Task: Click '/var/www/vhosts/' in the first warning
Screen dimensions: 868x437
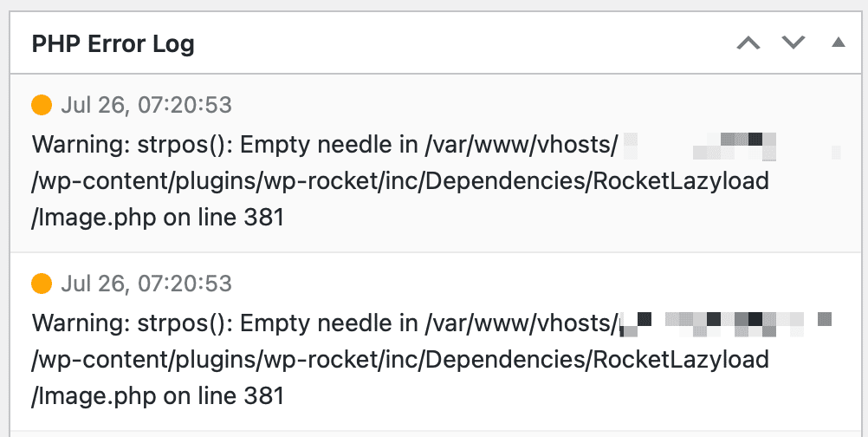Action: 521,145
